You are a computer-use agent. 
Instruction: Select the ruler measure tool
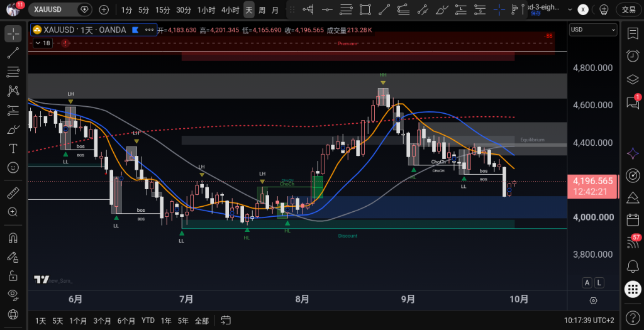[13, 192]
